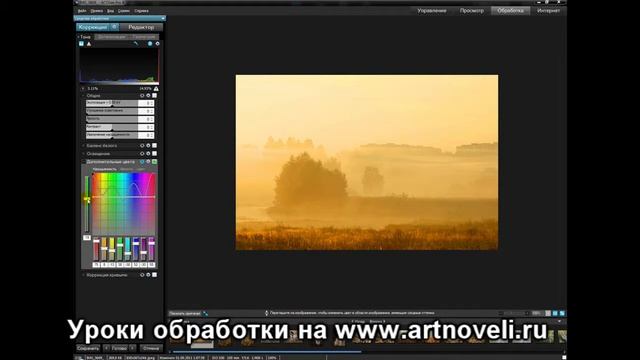Toggle the exposure warning triangle above the histogram
This screenshot has height=360, width=640.
pyautogui.click(x=89, y=44)
